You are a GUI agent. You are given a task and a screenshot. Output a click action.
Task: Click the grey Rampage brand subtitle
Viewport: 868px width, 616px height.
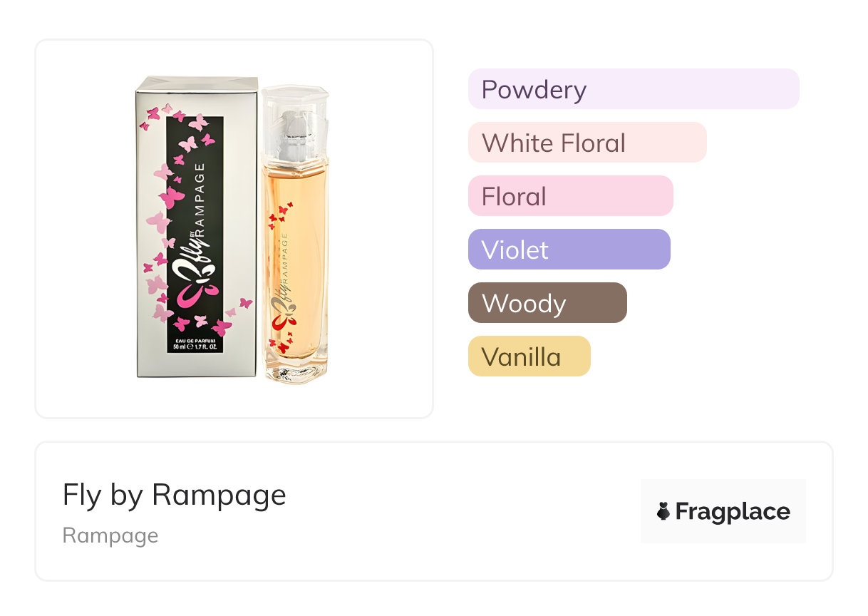pos(110,535)
